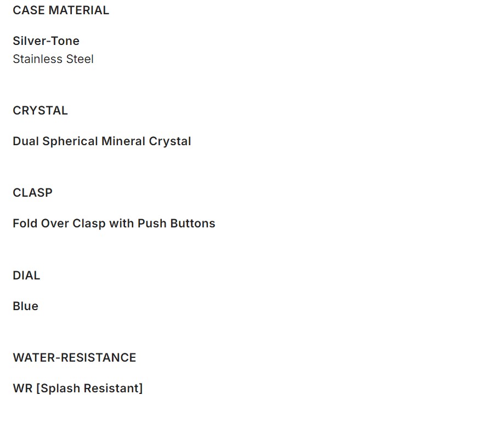The width and height of the screenshot is (504, 423).
Task: Click the word Steel under Silver-Tone
Action: click(x=80, y=59)
